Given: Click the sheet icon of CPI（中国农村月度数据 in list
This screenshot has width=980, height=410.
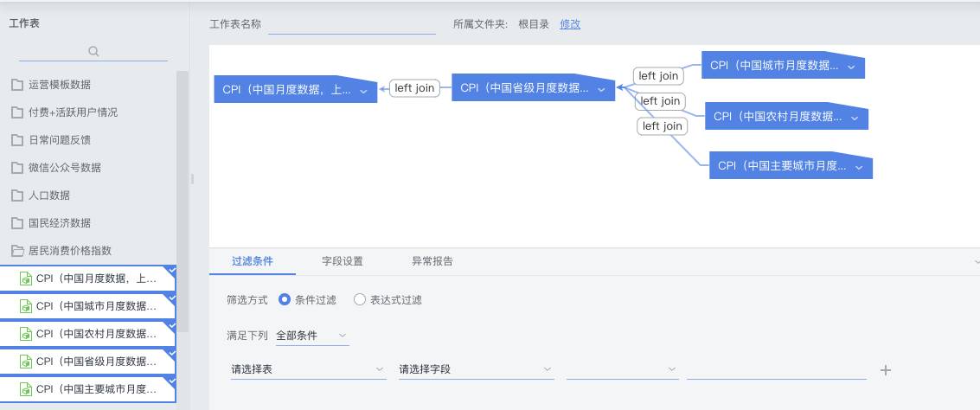Looking at the screenshot, I should tap(26, 334).
